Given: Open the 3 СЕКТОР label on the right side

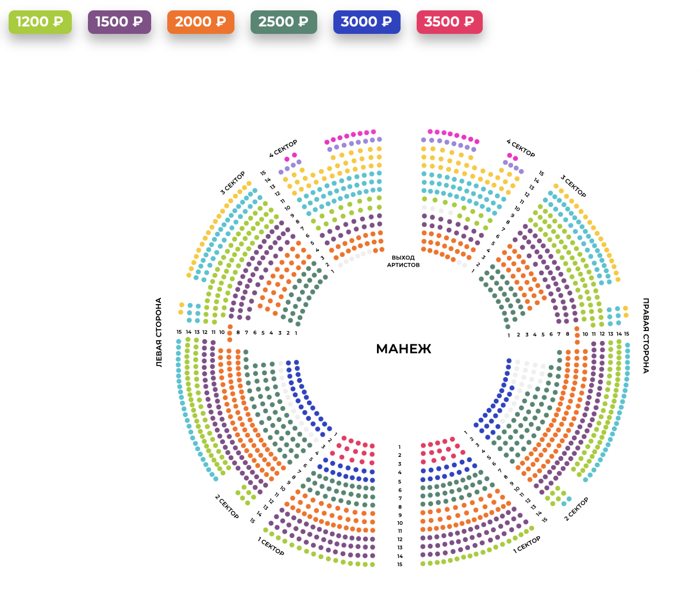Looking at the screenshot, I should tap(574, 186).
